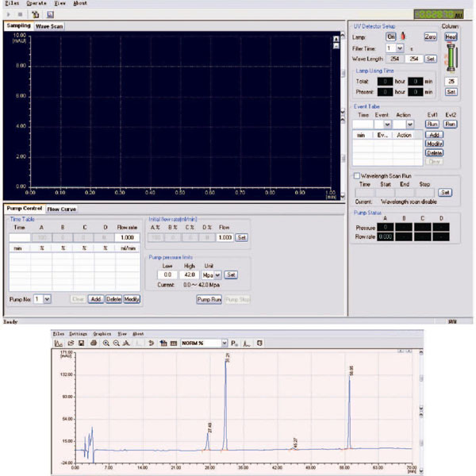Switch to the Wave Scan tab
The image size is (476, 476).
pos(49,26)
